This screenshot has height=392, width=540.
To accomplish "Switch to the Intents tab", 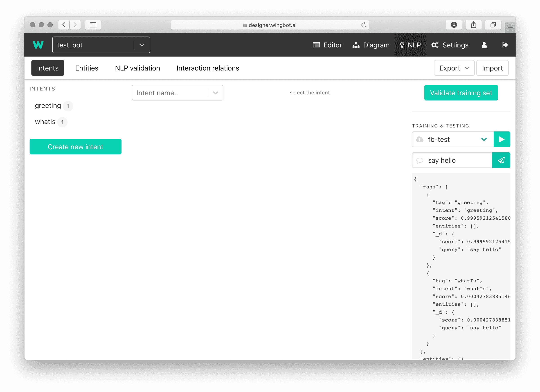I will tap(48, 68).
